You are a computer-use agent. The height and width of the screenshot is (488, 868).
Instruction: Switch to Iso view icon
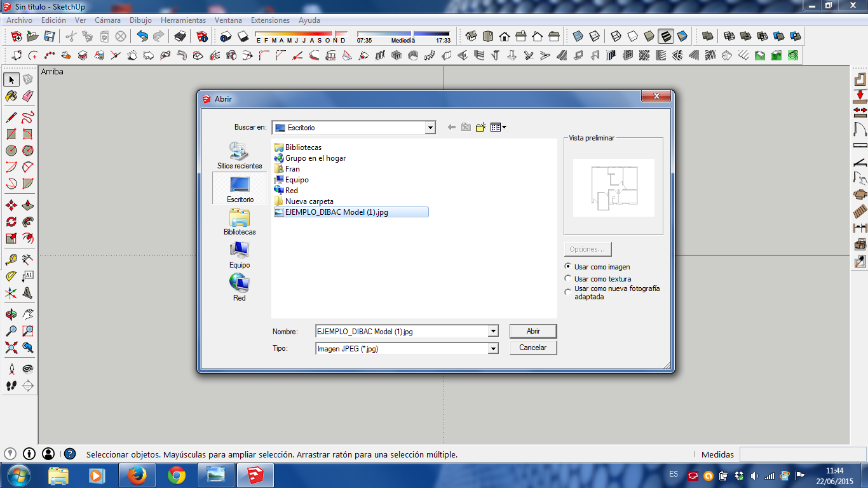pos(471,36)
